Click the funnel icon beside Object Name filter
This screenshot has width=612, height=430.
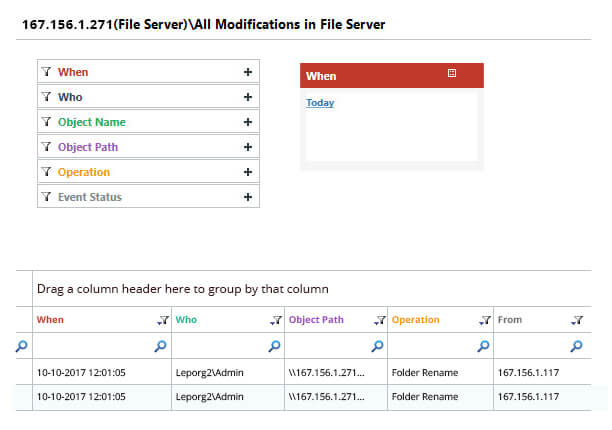pyautogui.click(x=46, y=122)
